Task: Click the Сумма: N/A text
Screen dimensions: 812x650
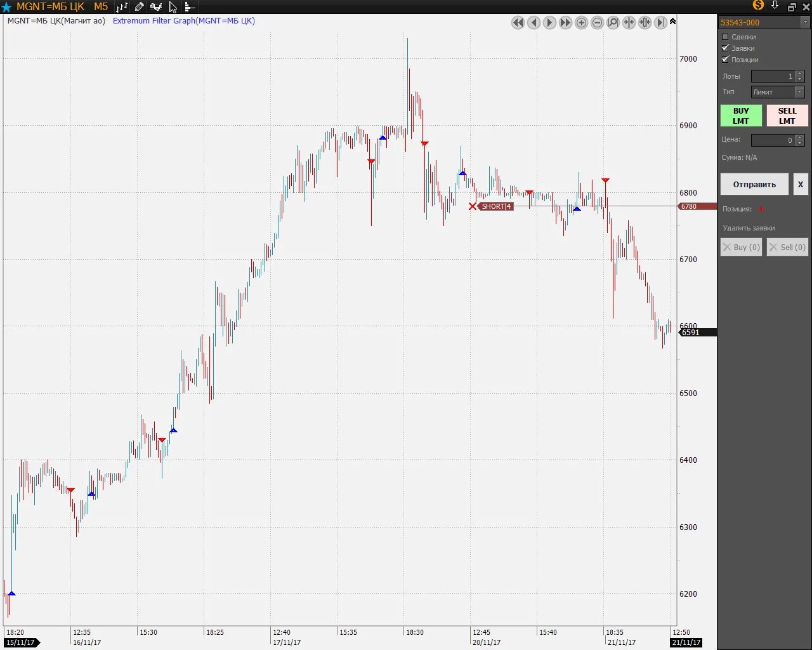Action: [x=739, y=157]
